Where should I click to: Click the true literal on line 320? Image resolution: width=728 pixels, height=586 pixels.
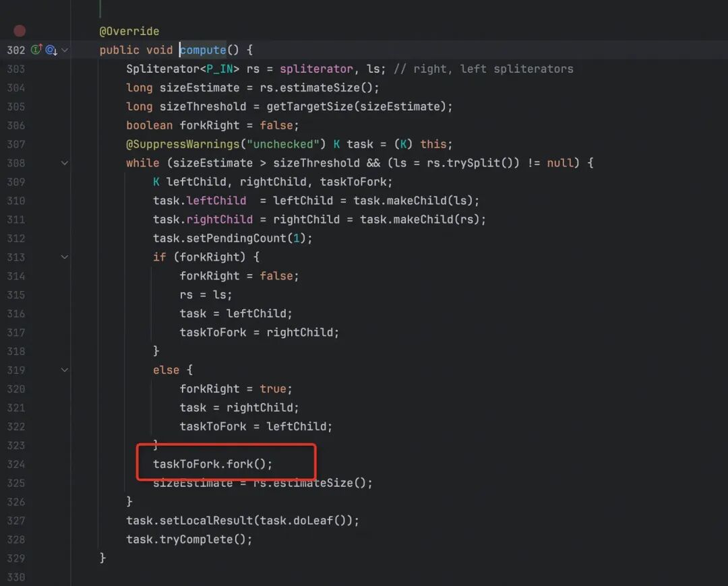tap(273, 389)
